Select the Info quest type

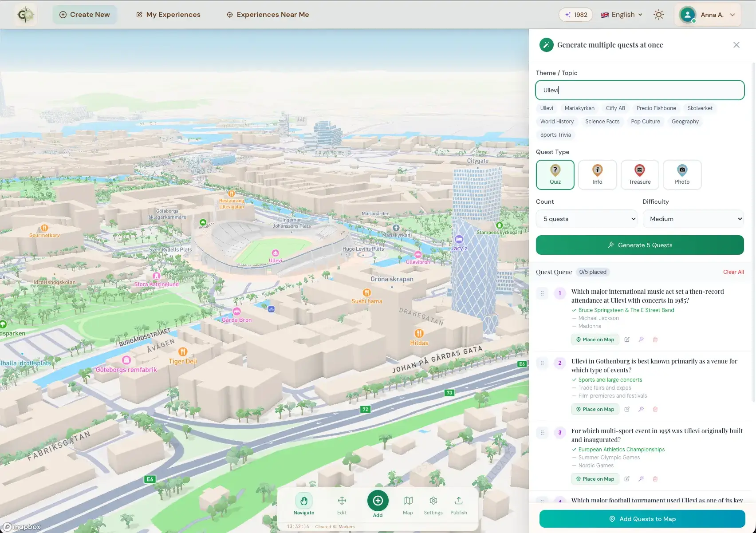pyautogui.click(x=597, y=175)
